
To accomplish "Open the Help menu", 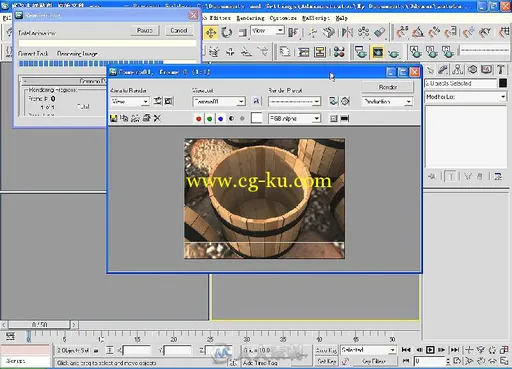I will pyautogui.click(x=342, y=18).
